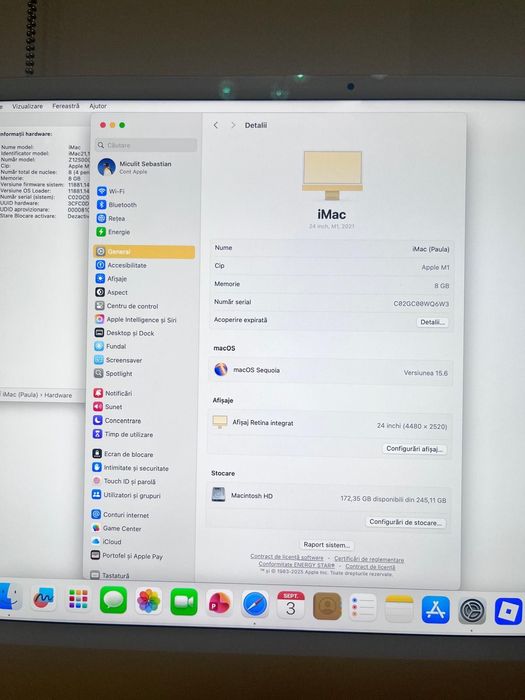Open Tastatură settings
The width and height of the screenshot is (525, 700).
(x=110, y=575)
